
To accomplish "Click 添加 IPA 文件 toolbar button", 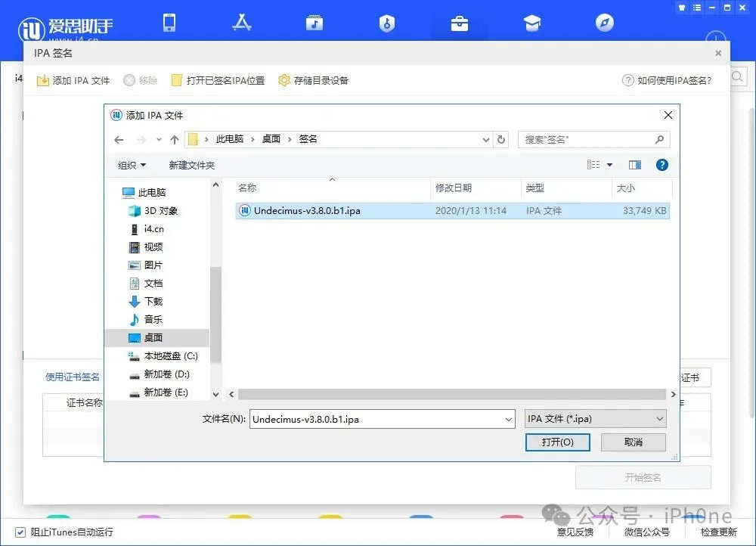I will click(x=73, y=81).
